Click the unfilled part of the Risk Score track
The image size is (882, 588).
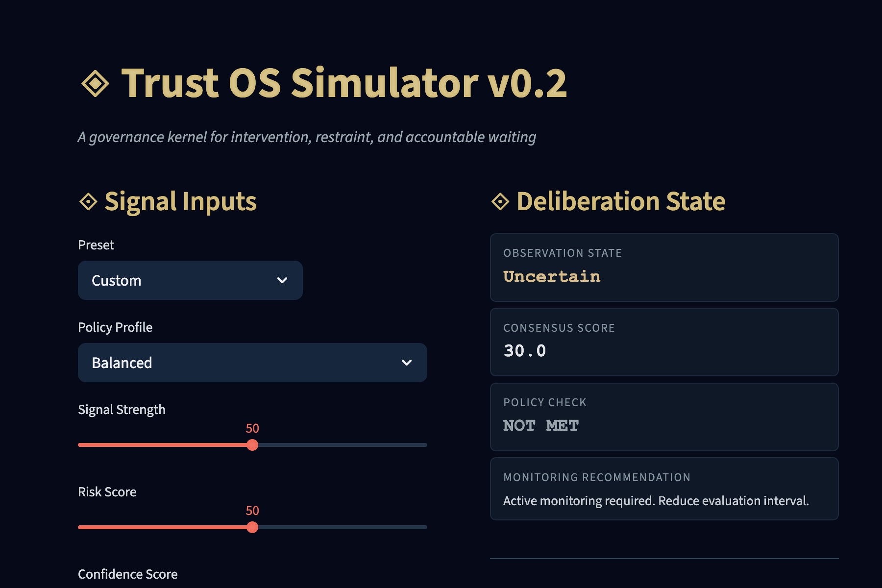(343, 527)
